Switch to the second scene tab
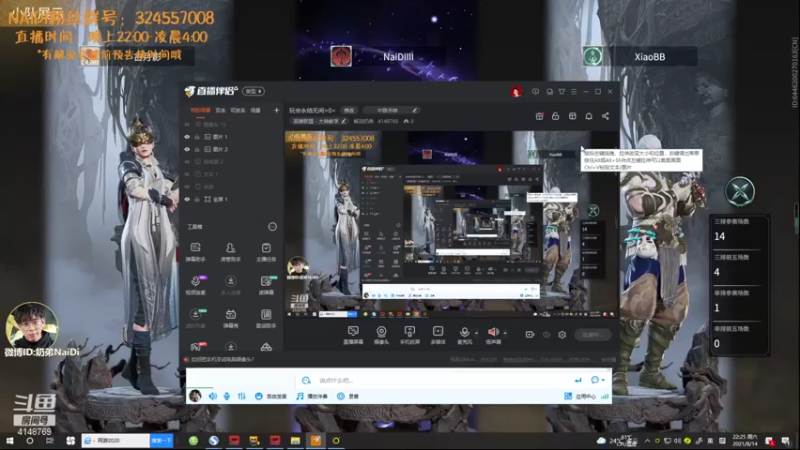This screenshot has width=800, height=450. [x=220, y=110]
